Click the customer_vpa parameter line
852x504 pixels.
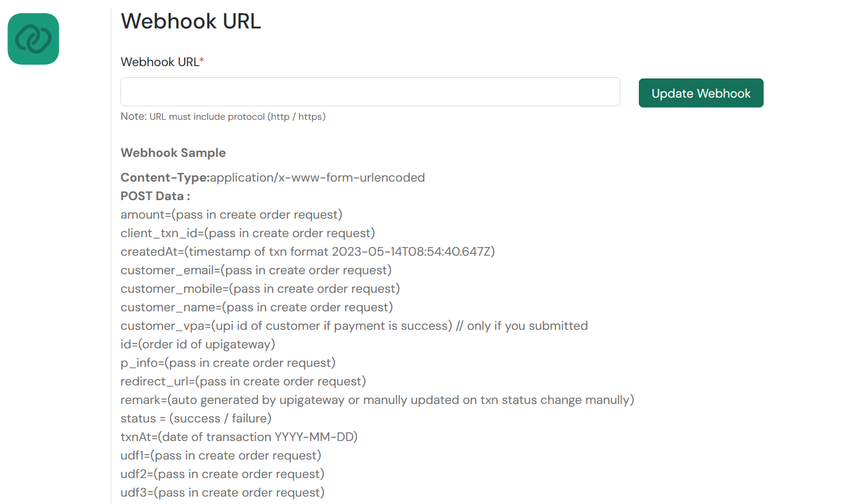[354, 326]
